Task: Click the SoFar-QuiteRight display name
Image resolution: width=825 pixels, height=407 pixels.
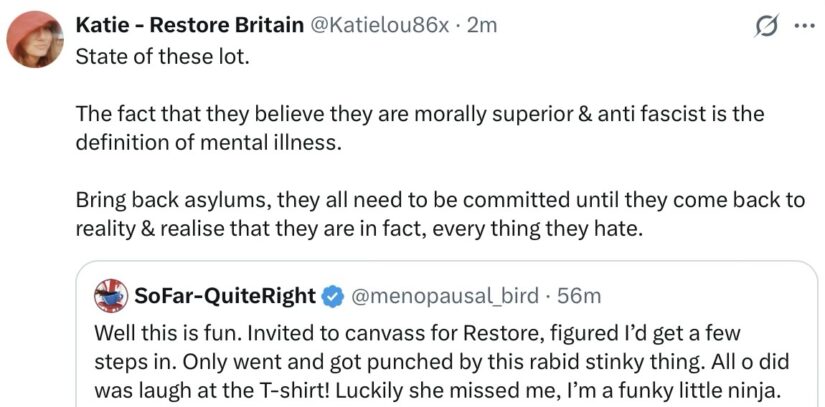Action: [225, 296]
